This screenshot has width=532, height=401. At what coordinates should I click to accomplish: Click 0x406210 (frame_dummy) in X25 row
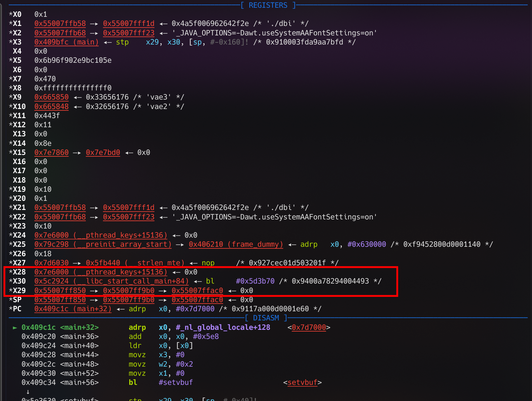(236, 244)
